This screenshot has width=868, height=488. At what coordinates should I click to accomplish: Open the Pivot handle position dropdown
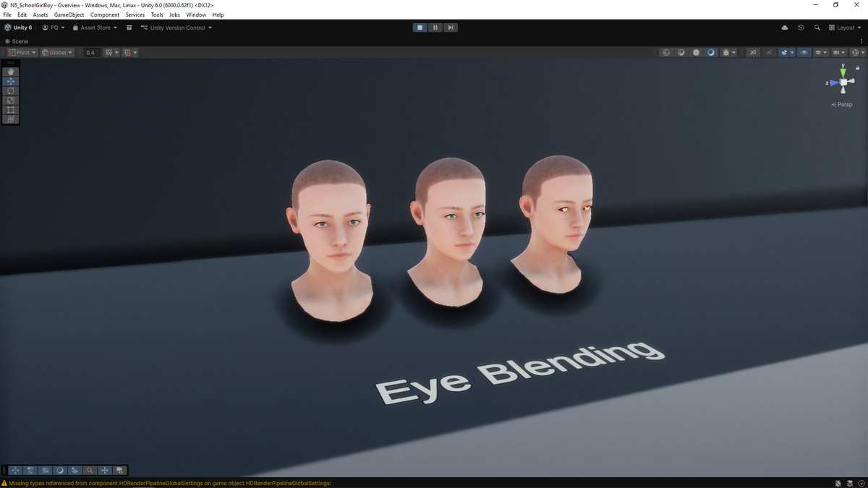coord(22,53)
